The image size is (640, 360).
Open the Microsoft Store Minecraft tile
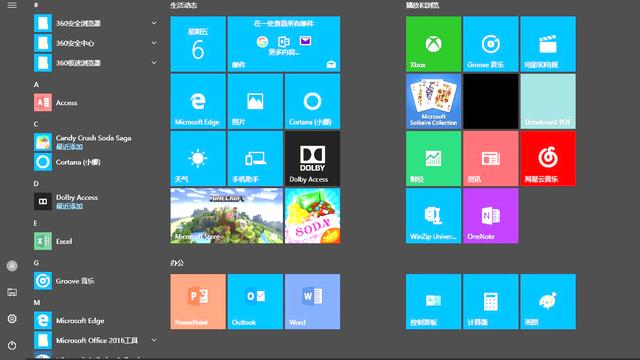point(227,216)
